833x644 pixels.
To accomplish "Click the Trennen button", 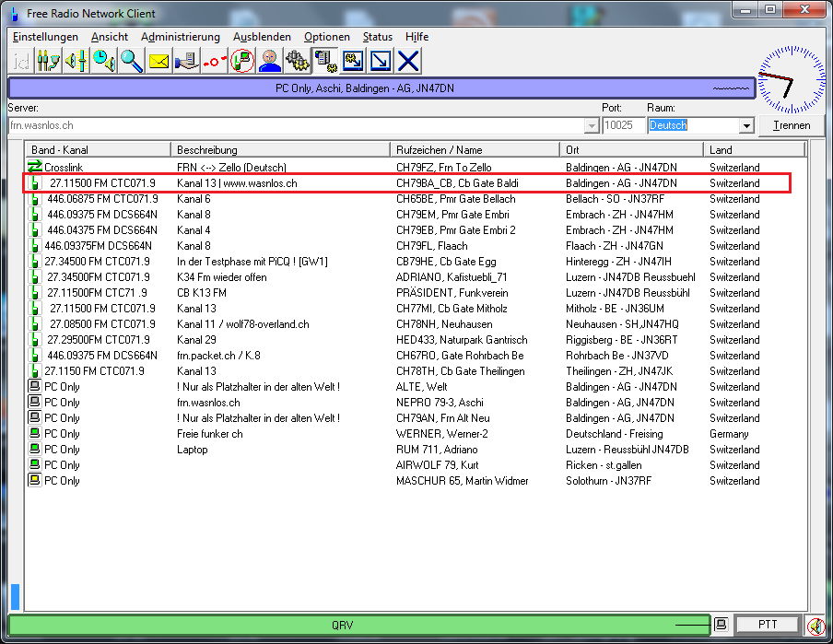I will tap(792, 125).
